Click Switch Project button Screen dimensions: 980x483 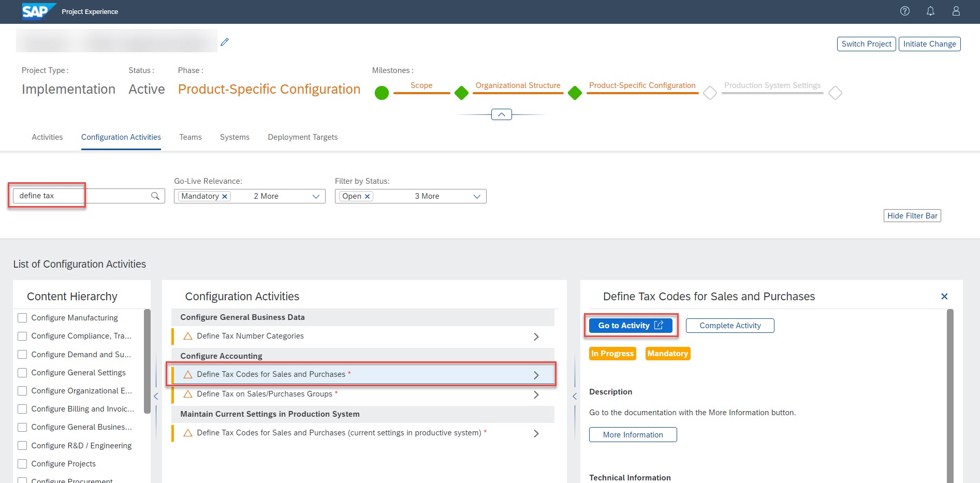click(866, 44)
